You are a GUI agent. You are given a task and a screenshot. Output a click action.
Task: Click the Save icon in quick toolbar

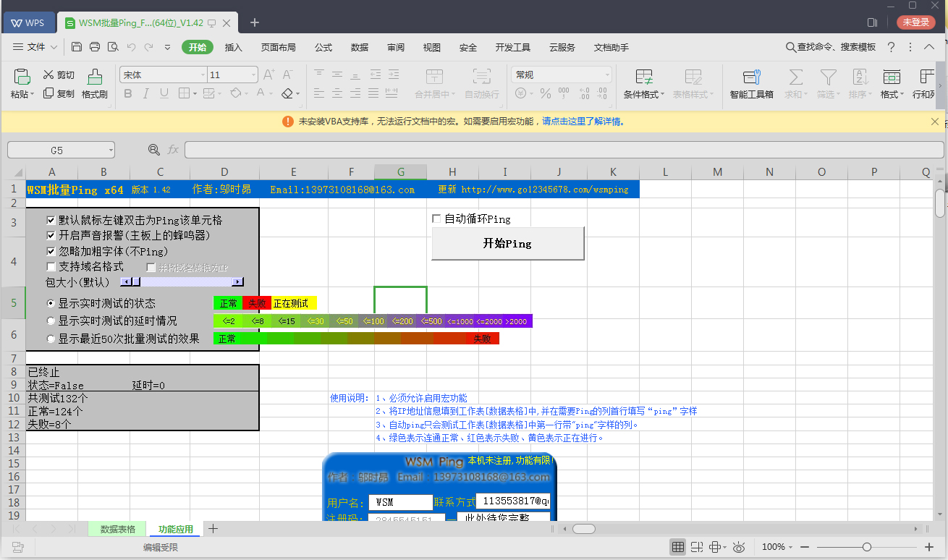[77, 47]
